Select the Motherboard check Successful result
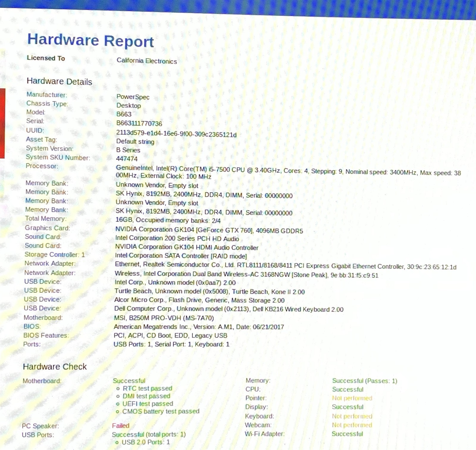The image size is (476, 450). pyautogui.click(x=129, y=381)
